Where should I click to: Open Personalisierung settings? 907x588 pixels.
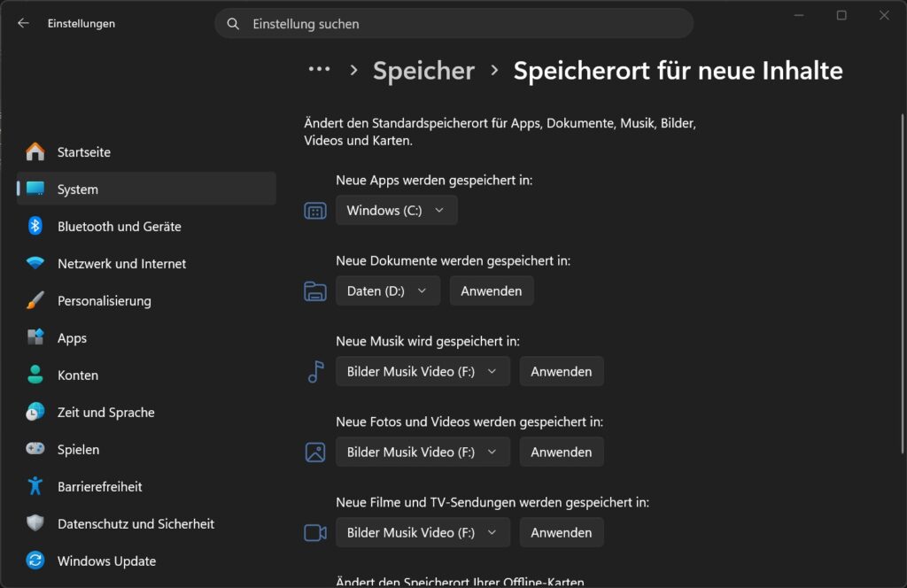[146, 300]
